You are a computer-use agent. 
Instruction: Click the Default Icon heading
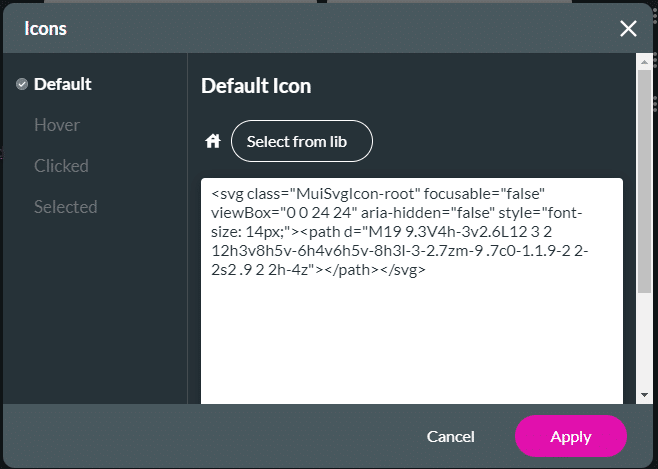pyautogui.click(x=256, y=86)
